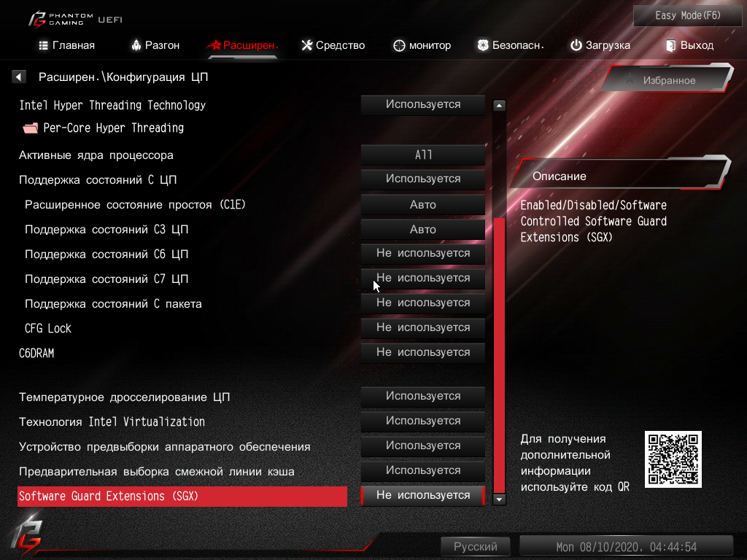Click the Phantom Gaming UEFI logo

pos(75,20)
